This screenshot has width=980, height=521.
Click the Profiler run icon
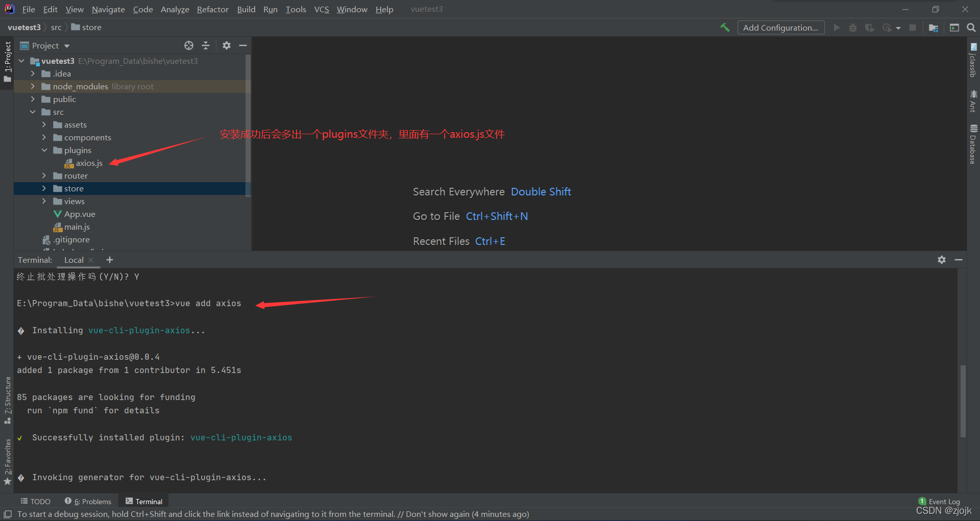pyautogui.click(x=886, y=28)
